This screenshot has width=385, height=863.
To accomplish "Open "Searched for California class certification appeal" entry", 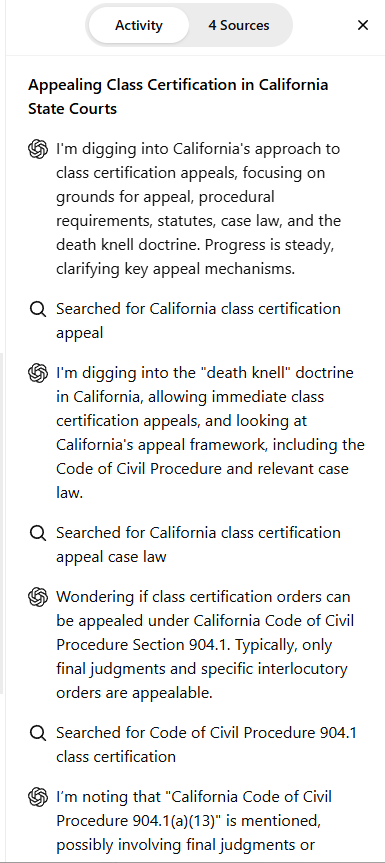I will coord(198,321).
